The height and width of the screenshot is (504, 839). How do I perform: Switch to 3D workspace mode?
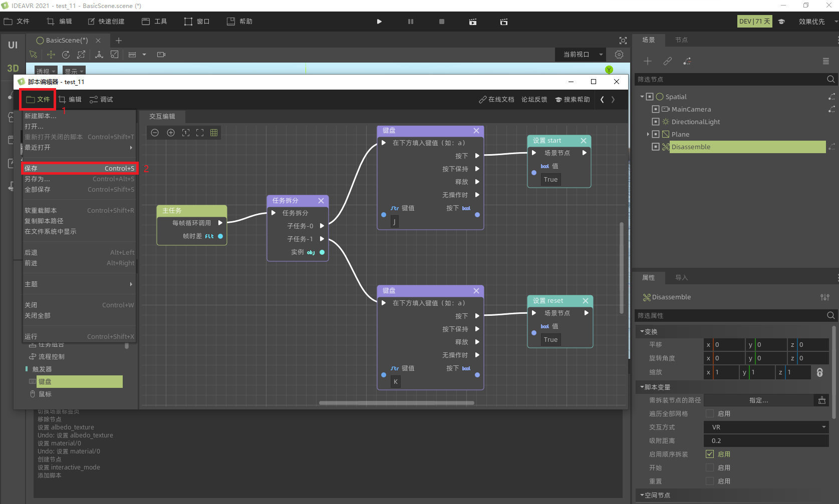[13, 68]
